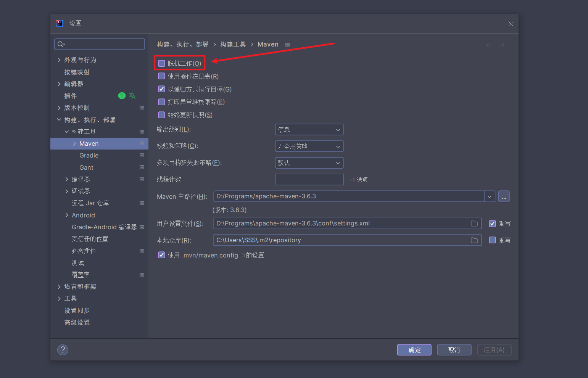Enable 打印异常堆栈跟踪 checkbox

161,102
